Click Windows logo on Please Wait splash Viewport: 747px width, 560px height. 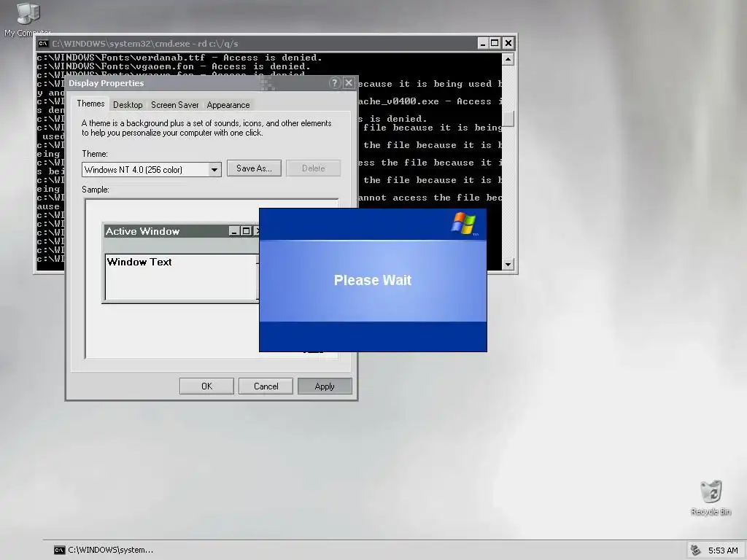click(x=463, y=223)
